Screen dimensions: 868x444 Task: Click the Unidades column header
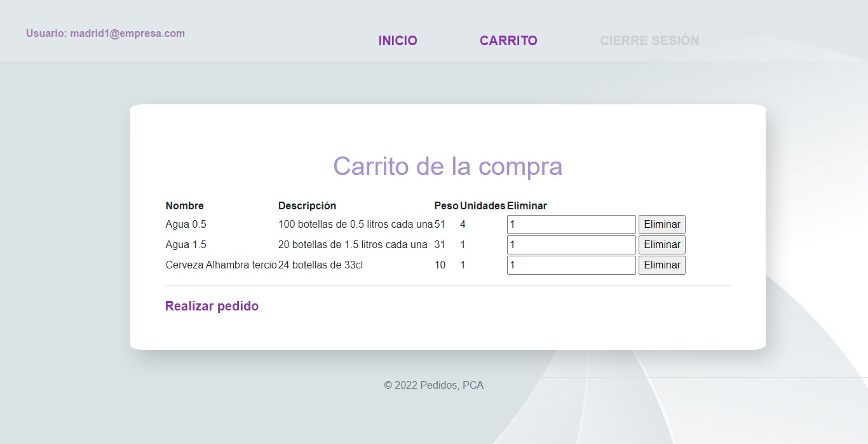coord(482,205)
